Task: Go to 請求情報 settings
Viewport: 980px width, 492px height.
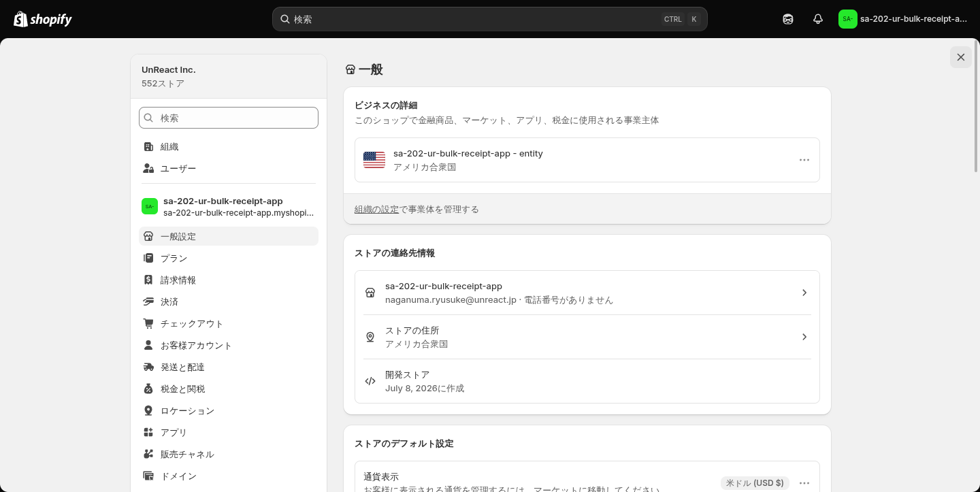Action: point(229,280)
